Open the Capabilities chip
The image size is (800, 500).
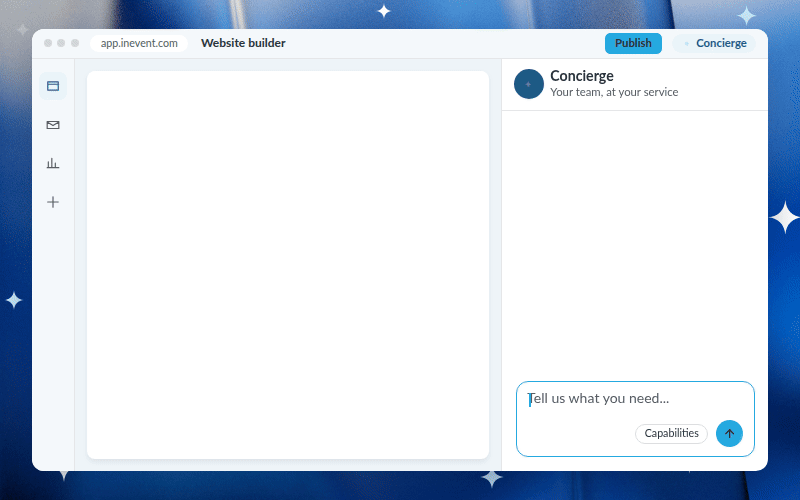pyautogui.click(x=671, y=434)
